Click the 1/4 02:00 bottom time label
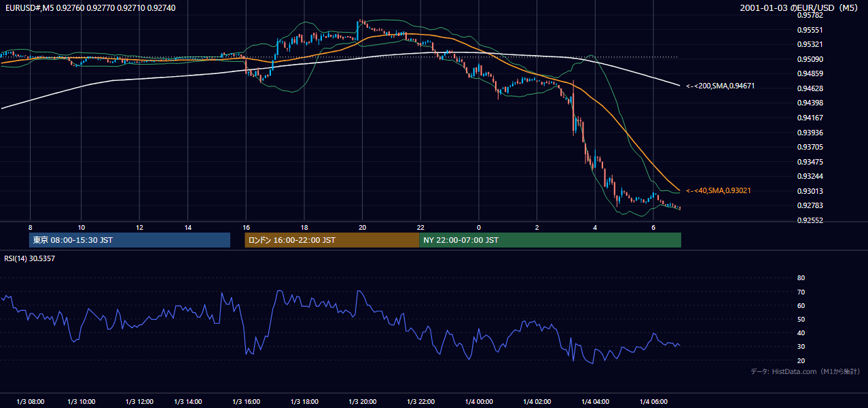The width and height of the screenshot is (868, 408). point(537,402)
